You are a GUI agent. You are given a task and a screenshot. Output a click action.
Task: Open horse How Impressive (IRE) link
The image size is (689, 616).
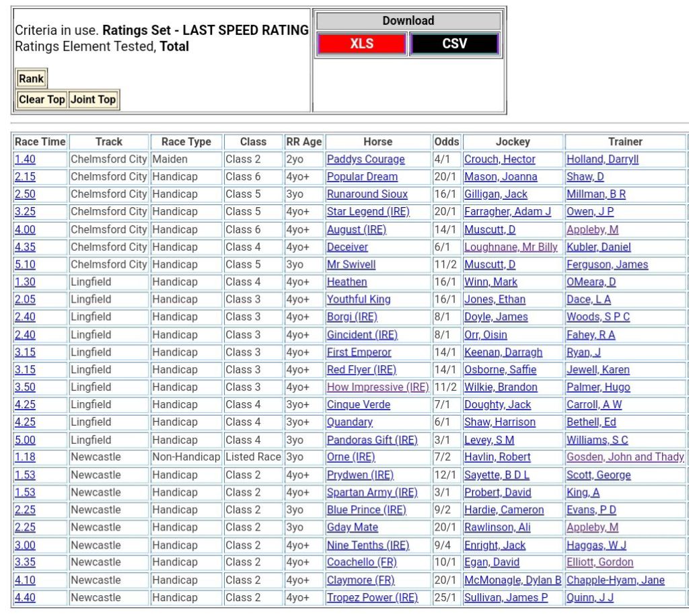click(x=377, y=387)
